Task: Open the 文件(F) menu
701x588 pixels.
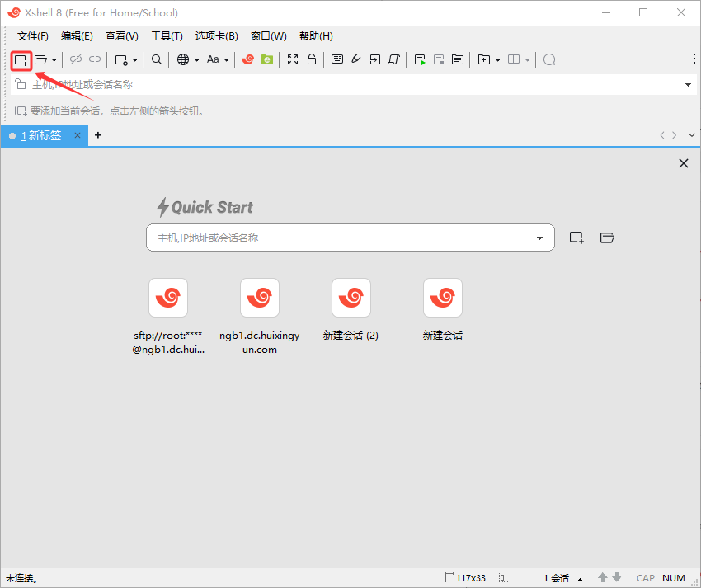Action: point(33,36)
